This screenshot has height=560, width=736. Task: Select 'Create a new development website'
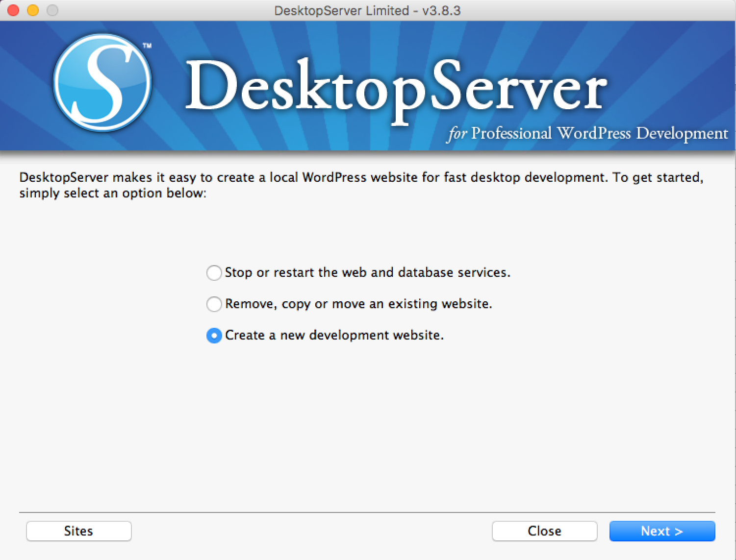[x=214, y=336]
